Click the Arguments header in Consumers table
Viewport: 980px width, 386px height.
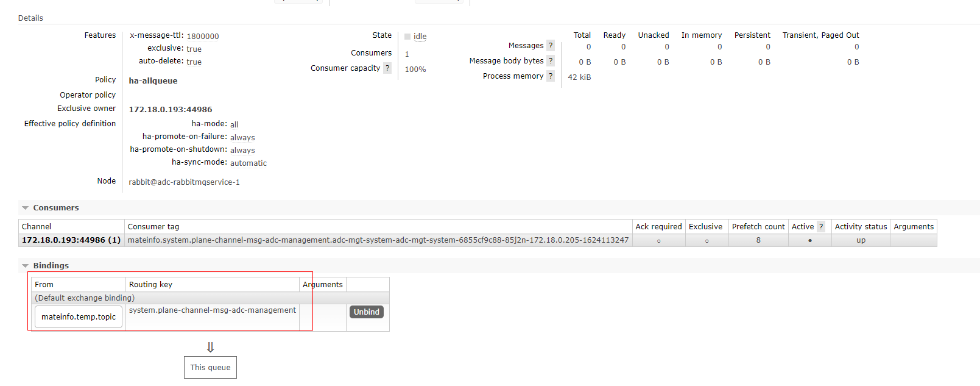coord(914,227)
